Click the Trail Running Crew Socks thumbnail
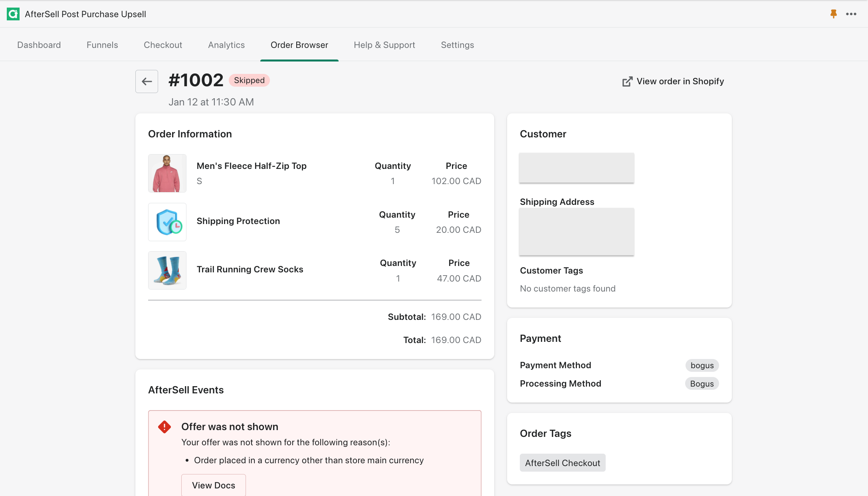This screenshot has width=868, height=496. click(167, 270)
